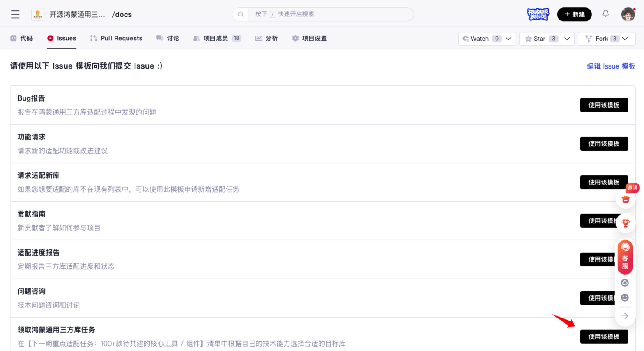Open the 编辑 Issue 模板 link
The width and height of the screenshot is (644, 351).
(x=611, y=66)
